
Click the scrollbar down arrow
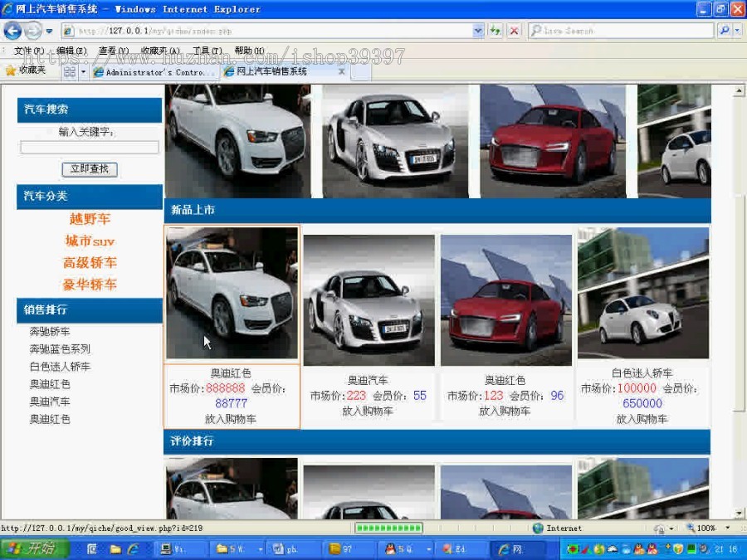click(739, 514)
